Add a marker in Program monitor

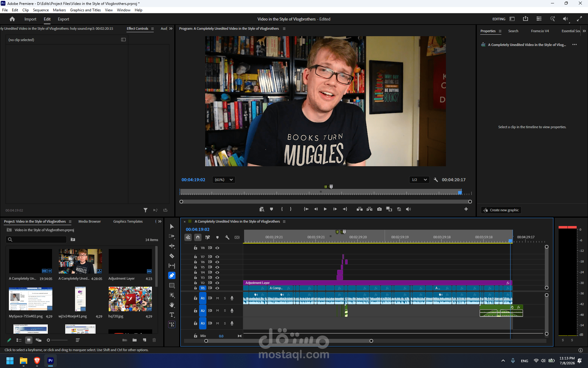[x=271, y=209]
